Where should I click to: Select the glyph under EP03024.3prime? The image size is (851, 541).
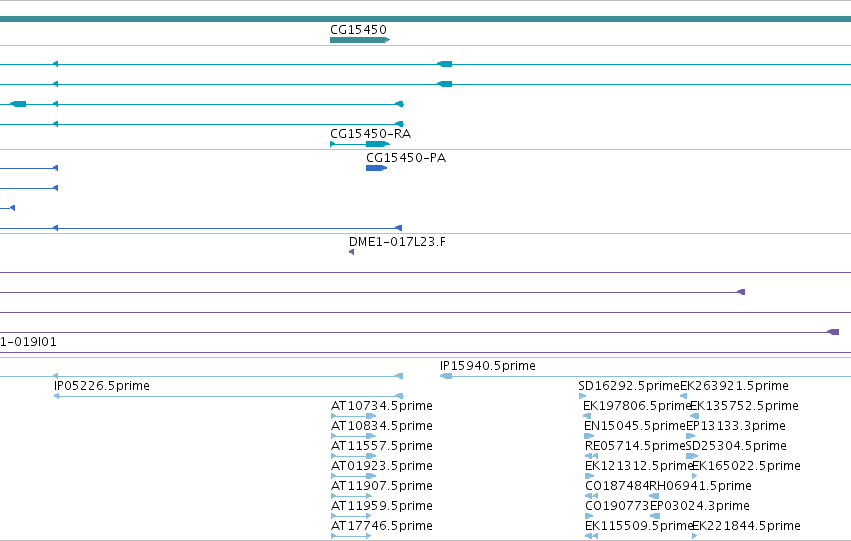[x=655, y=516]
